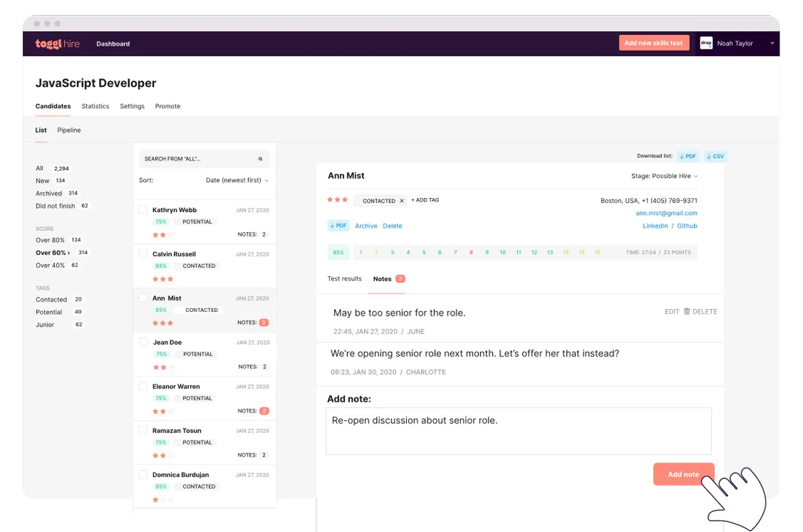This screenshot has height=532, width=803.
Task: Click the Toggl Hire logo
Action: pos(58,43)
